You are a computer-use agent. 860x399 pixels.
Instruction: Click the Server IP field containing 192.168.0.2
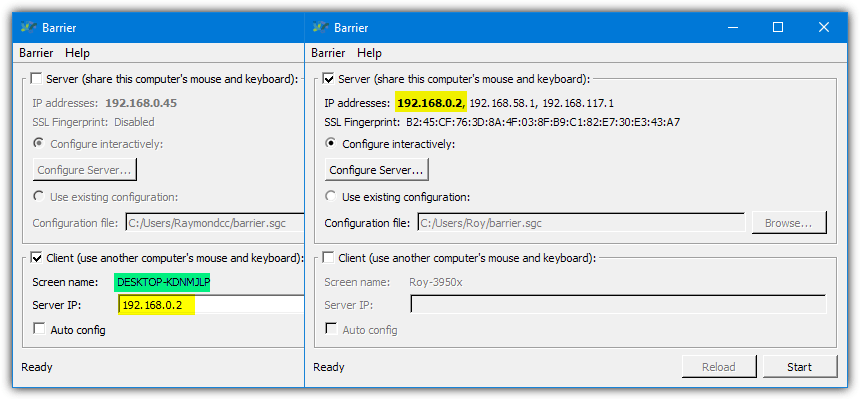pyautogui.click(x=211, y=305)
